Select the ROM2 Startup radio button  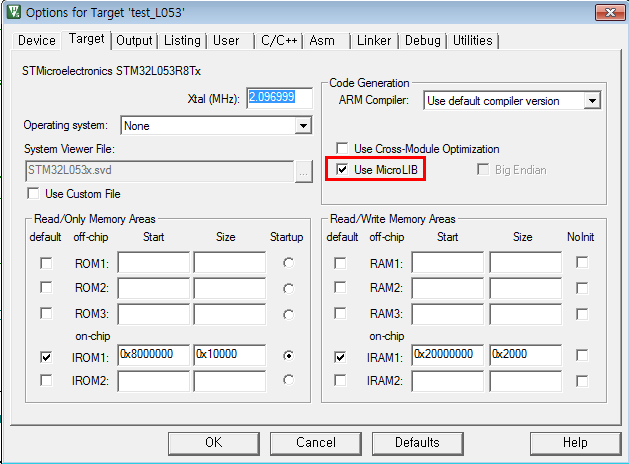(288, 288)
